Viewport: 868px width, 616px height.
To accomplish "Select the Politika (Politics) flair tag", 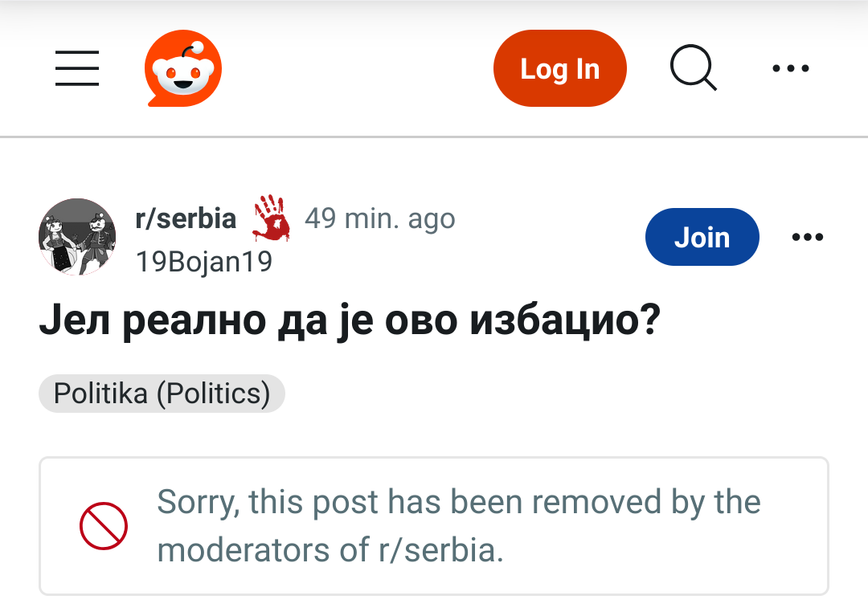I will click(x=162, y=394).
